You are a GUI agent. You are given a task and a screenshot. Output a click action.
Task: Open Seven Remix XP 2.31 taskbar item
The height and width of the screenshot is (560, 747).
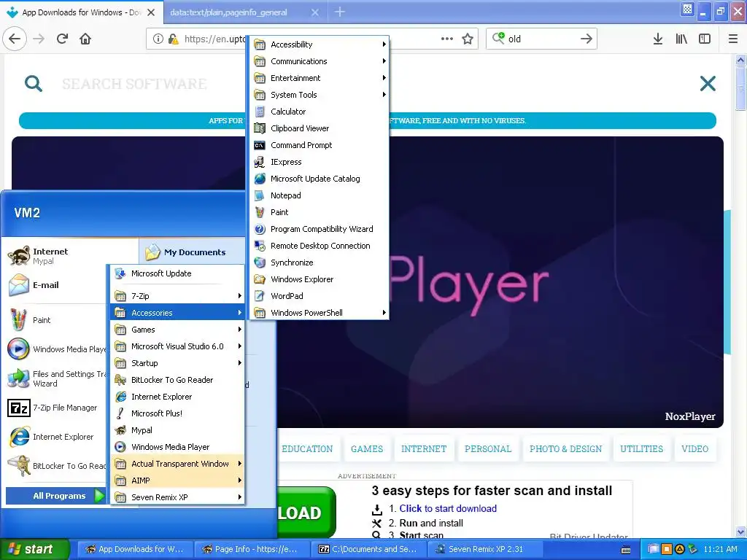(486, 549)
